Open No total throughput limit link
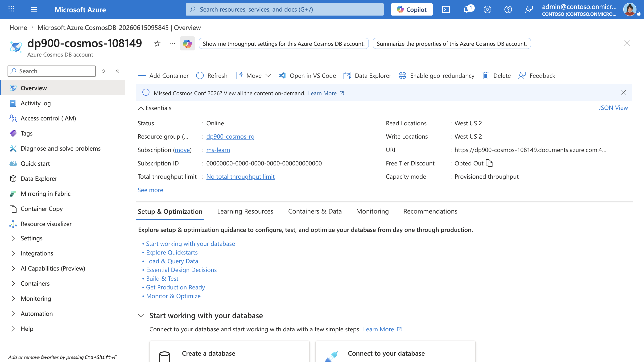 [240, 177]
